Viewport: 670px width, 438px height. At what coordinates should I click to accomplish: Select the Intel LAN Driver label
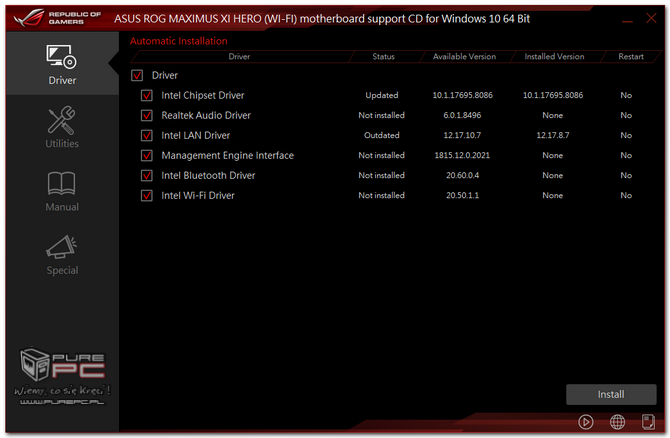pos(196,135)
